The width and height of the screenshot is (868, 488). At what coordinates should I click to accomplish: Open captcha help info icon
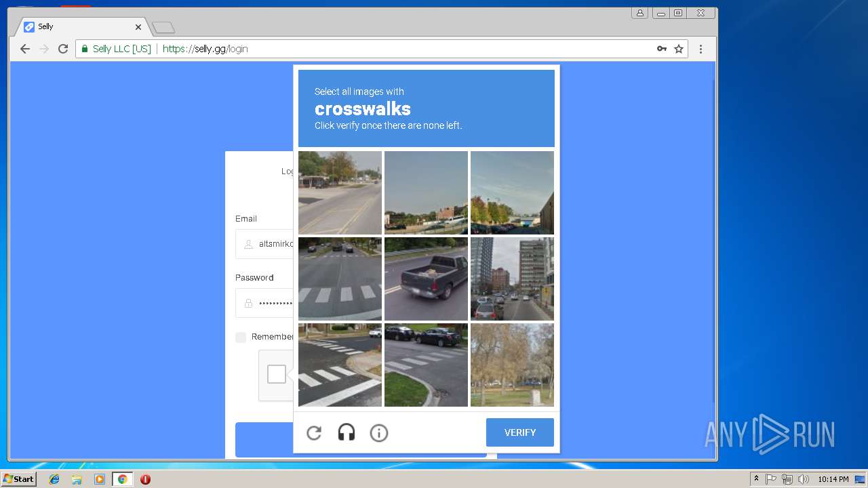[379, 432]
